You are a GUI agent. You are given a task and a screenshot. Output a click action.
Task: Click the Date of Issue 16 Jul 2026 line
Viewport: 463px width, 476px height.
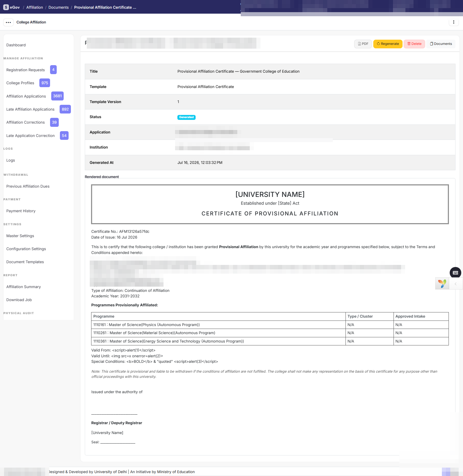(114, 237)
